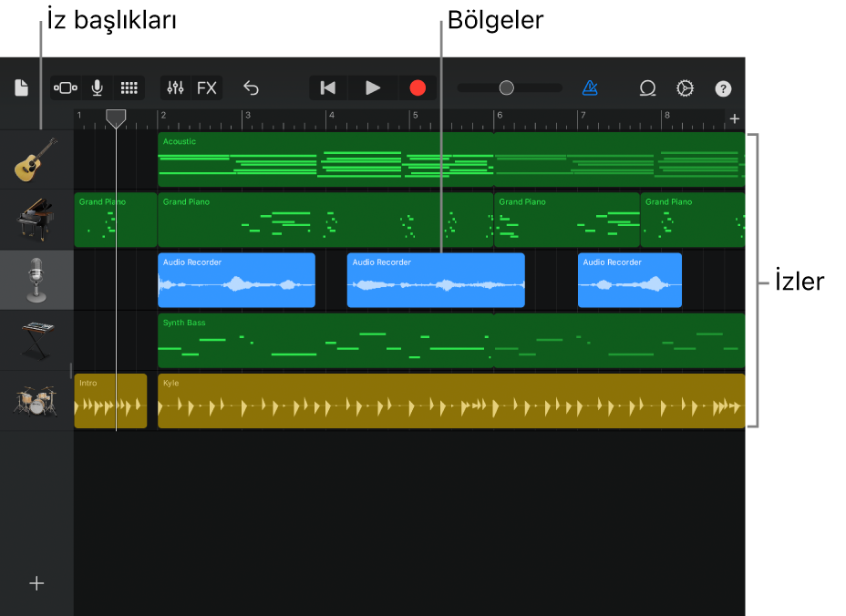Open the help question mark button
The image size is (846, 616).
click(x=723, y=88)
